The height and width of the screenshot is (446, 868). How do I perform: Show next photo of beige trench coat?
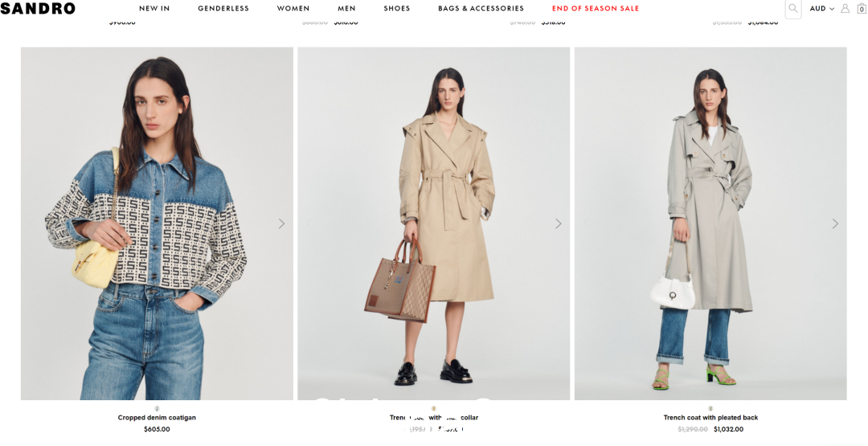click(558, 223)
